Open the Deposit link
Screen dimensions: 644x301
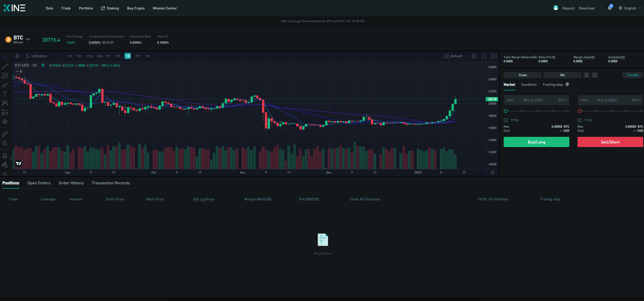568,8
